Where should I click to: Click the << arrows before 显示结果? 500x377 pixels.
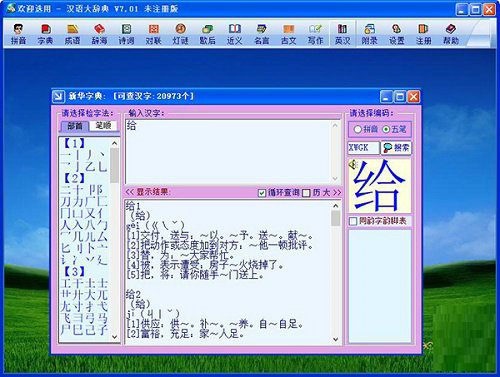[129, 192]
